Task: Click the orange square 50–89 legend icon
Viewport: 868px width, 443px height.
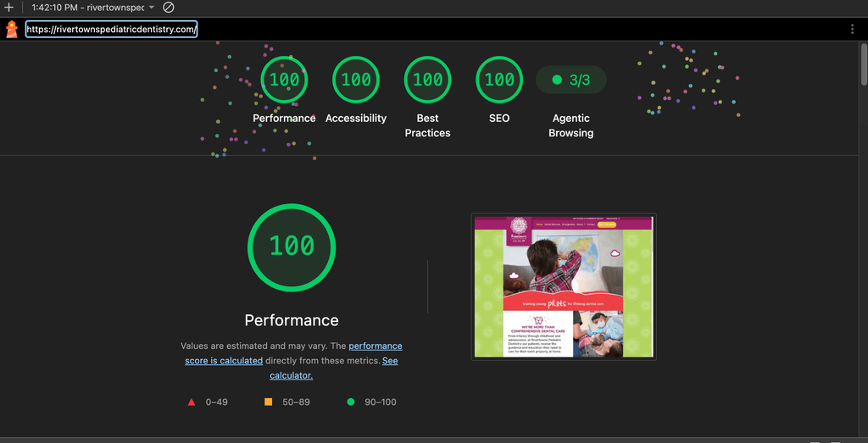Action: point(269,402)
